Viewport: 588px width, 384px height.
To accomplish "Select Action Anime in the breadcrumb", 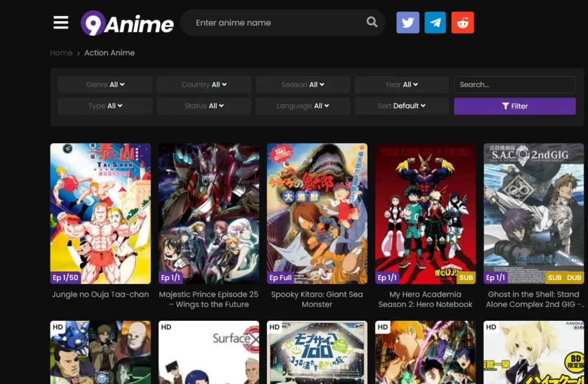I will click(109, 53).
